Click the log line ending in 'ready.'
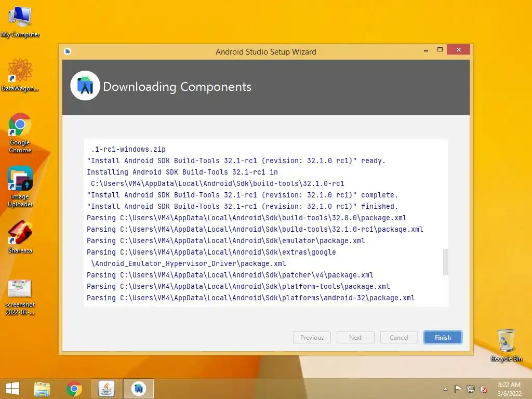This screenshot has width=532, height=399. click(236, 161)
